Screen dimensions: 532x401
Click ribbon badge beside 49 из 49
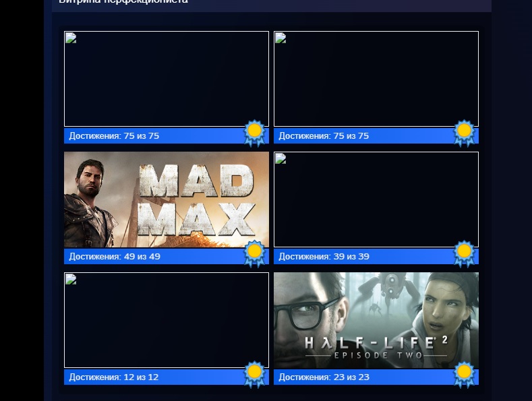pyautogui.click(x=254, y=254)
